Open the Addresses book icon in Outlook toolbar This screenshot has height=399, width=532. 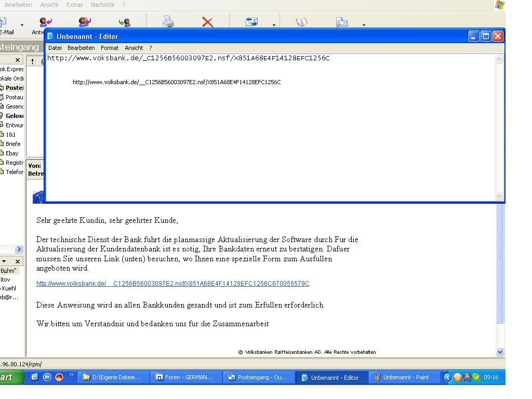[301, 22]
